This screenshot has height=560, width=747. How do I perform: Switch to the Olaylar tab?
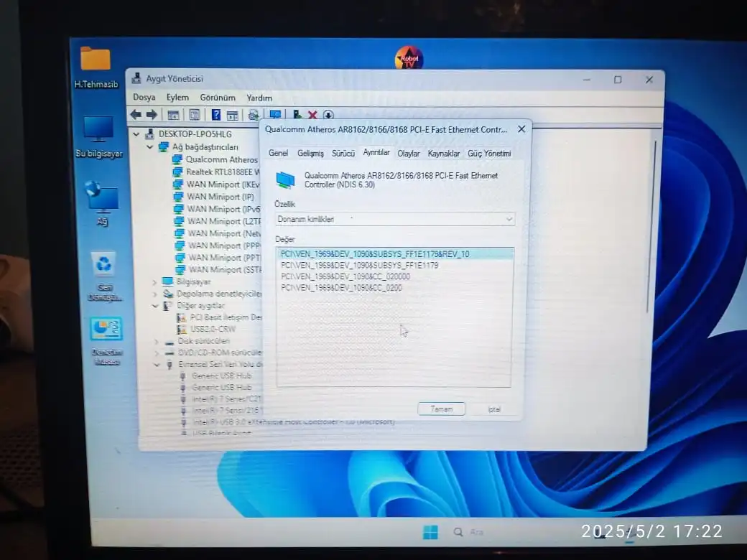[x=408, y=154]
